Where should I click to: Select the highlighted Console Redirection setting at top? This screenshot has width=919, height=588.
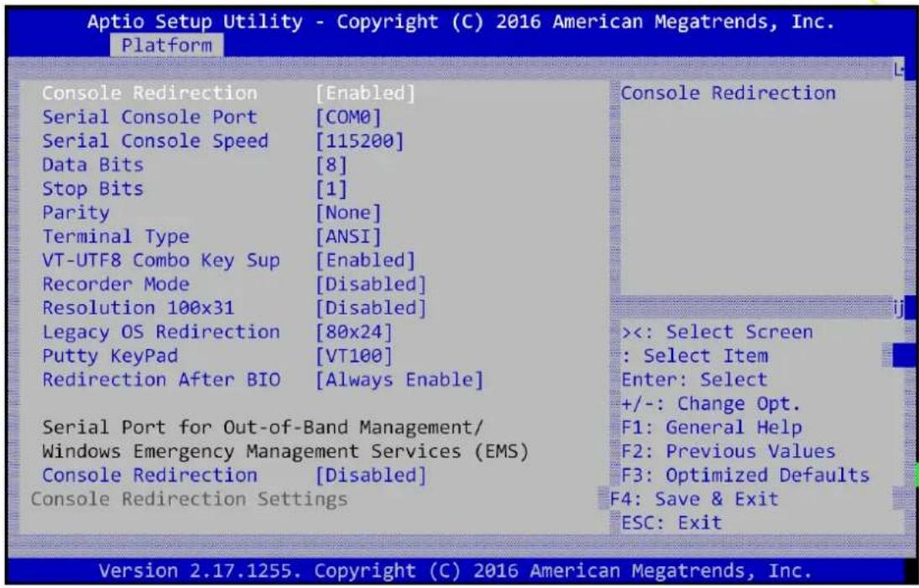point(149,93)
